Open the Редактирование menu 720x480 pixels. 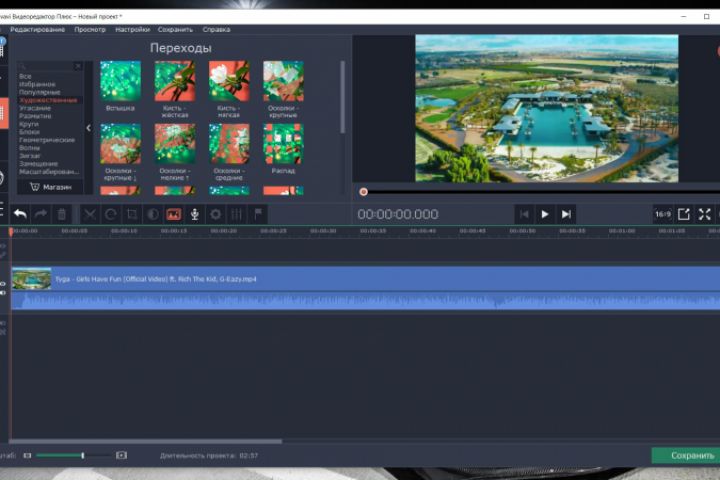pyautogui.click(x=38, y=29)
